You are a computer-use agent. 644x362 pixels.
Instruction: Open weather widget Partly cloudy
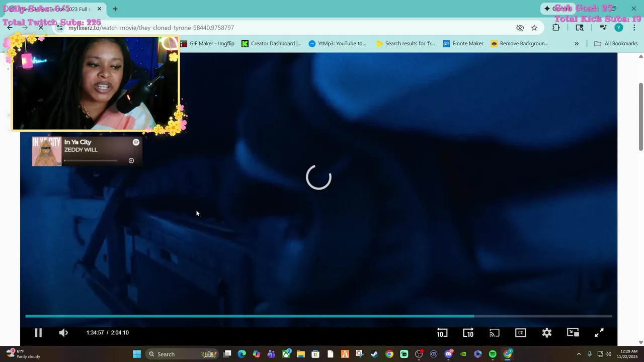point(23,354)
